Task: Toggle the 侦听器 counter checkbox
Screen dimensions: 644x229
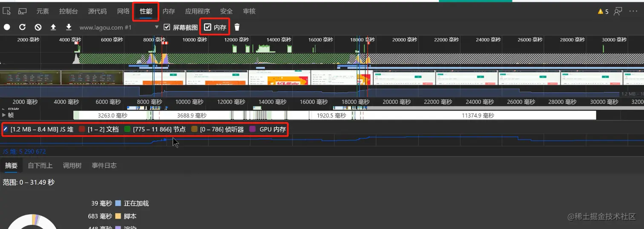Action: [194, 129]
